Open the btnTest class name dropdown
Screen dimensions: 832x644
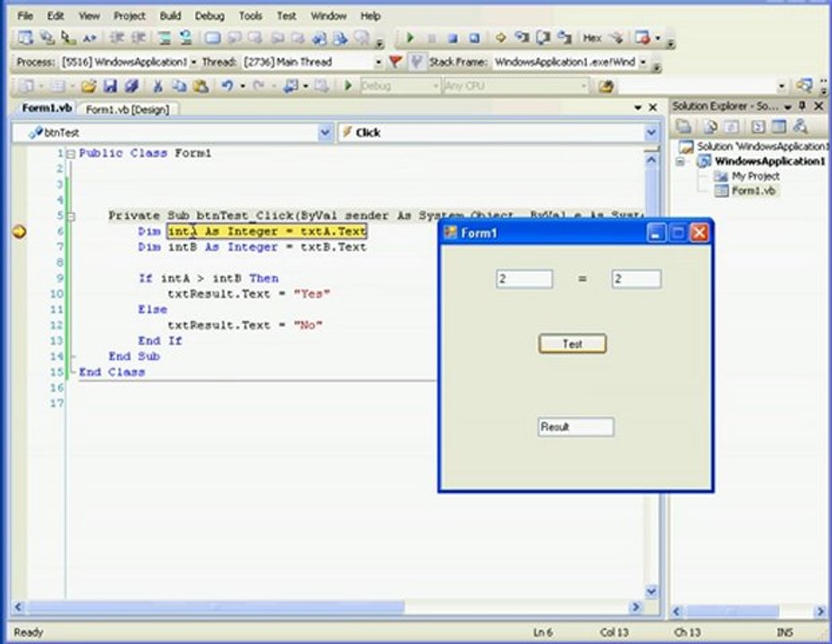pyautogui.click(x=325, y=132)
